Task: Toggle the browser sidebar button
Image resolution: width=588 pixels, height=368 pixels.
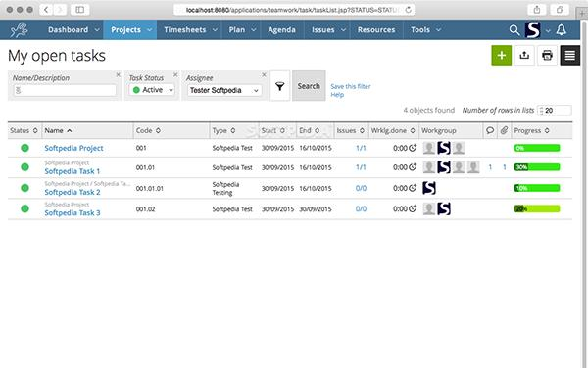Action: [79, 10]
